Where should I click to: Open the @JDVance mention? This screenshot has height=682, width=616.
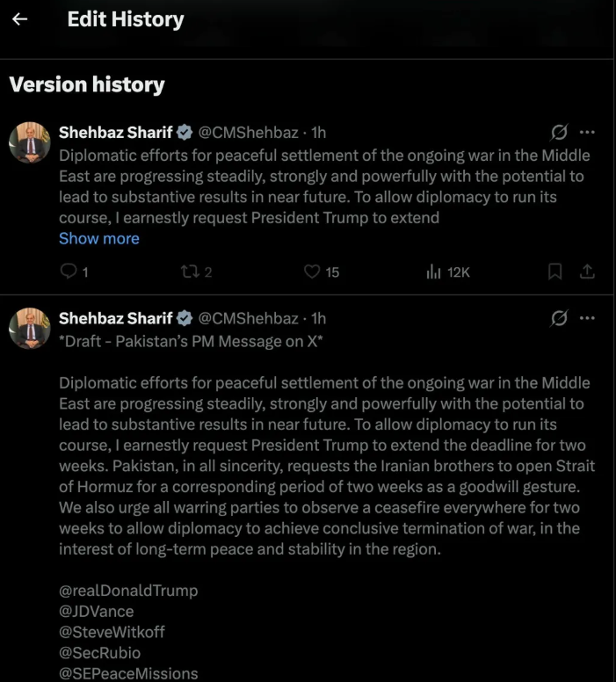click(96, 611)
